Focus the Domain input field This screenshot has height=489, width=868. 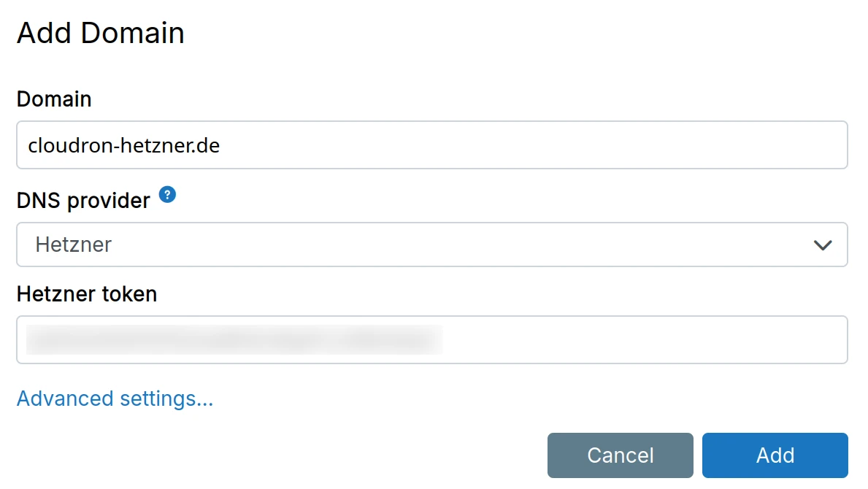(432, 145)
